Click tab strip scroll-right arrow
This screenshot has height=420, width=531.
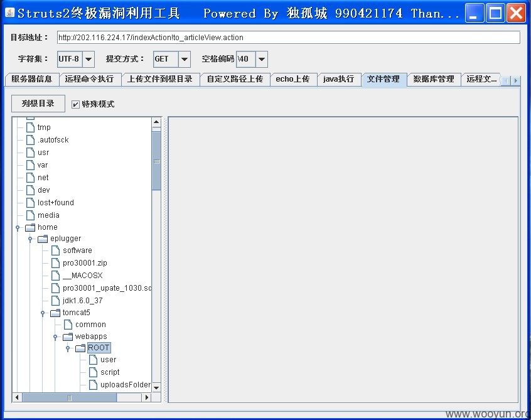(515, 80)
